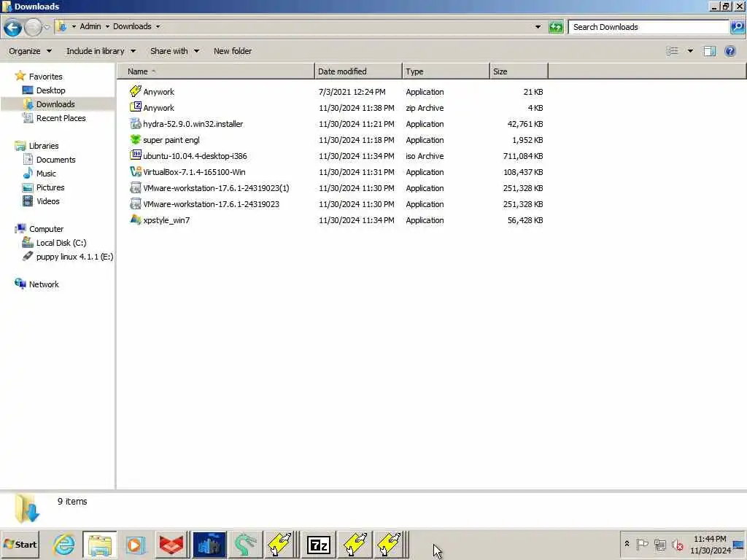Screen dimensions: 747x560
Task: Expand address bar history dropdown arrow
Action: click(538, 27)
